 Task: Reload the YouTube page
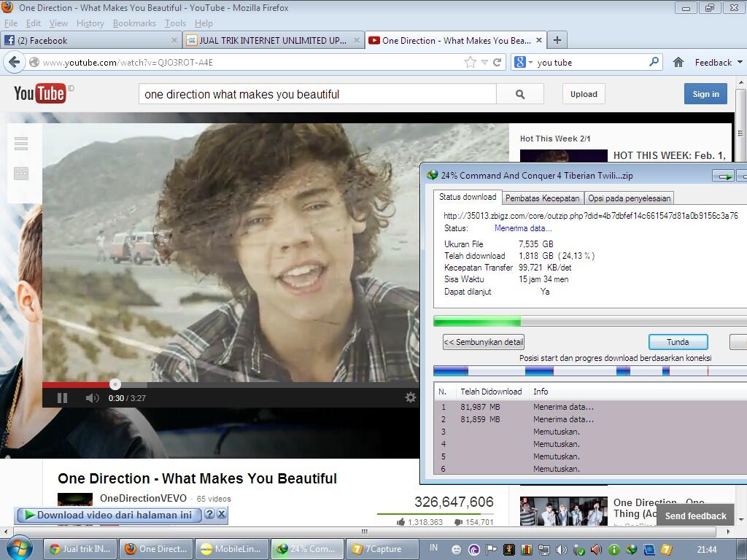point(497,62)
